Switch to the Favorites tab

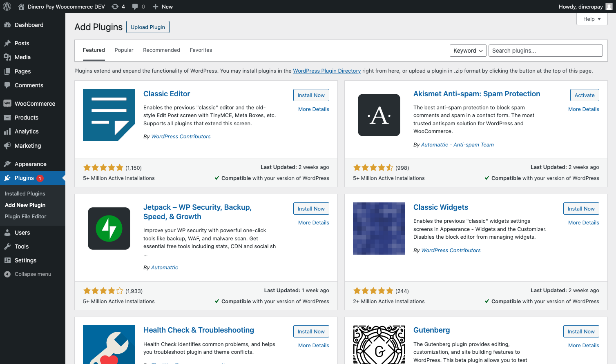tap(201, 50)
